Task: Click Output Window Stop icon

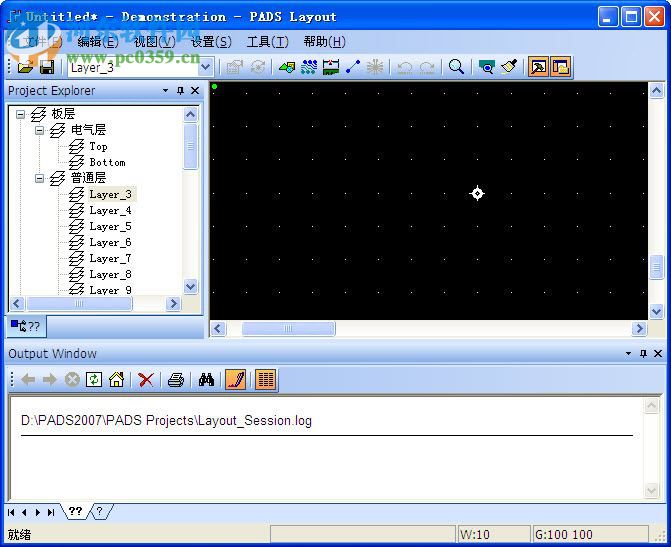Action: pos(72,380)
